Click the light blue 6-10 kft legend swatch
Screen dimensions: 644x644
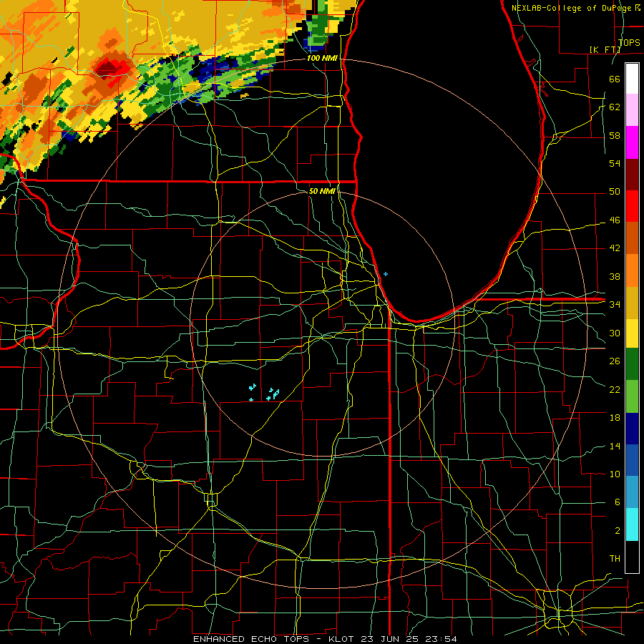click(632, 492)
